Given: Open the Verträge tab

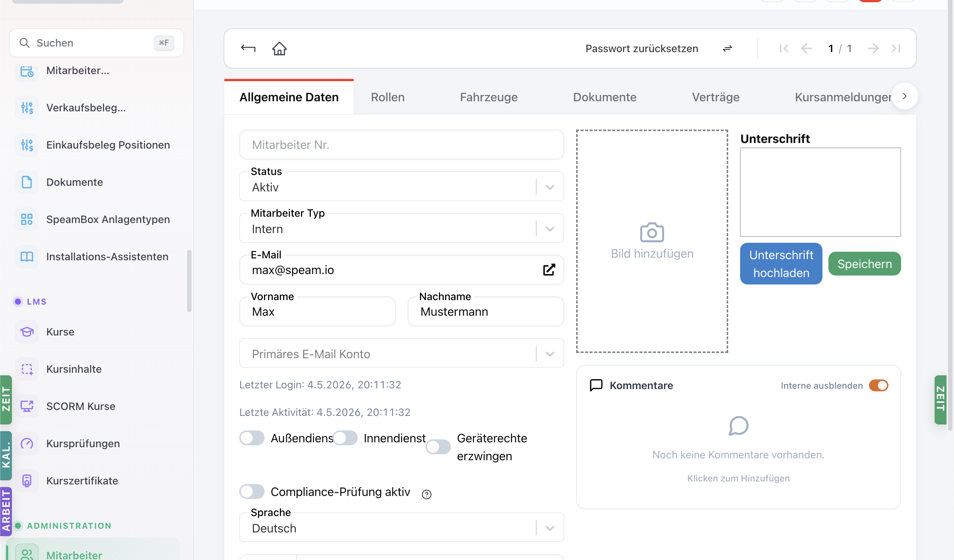Looking at the screenshot, I should pos(715,97).
